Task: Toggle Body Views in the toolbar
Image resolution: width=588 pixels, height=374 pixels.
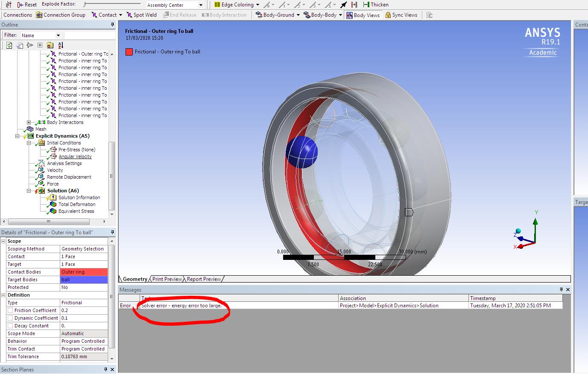Action: click(363, 15)
